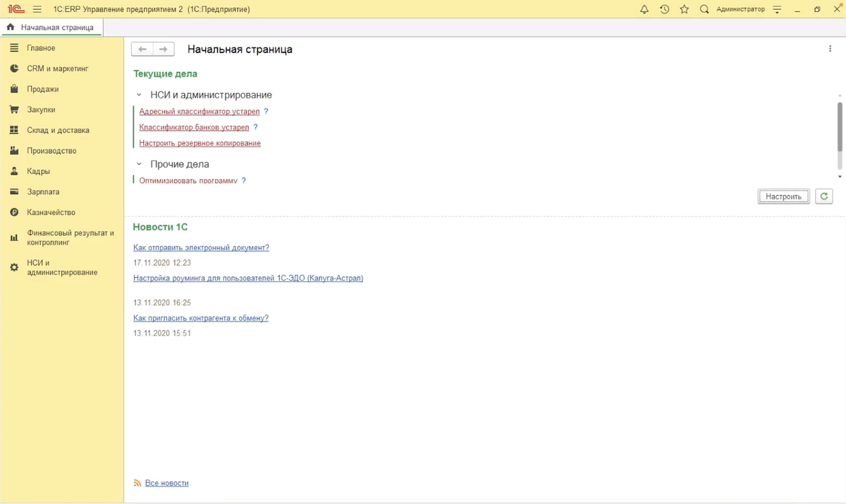The image size is (846, 504).
Task: Open service settings icon next to Администратор
Action: [777, 10]
